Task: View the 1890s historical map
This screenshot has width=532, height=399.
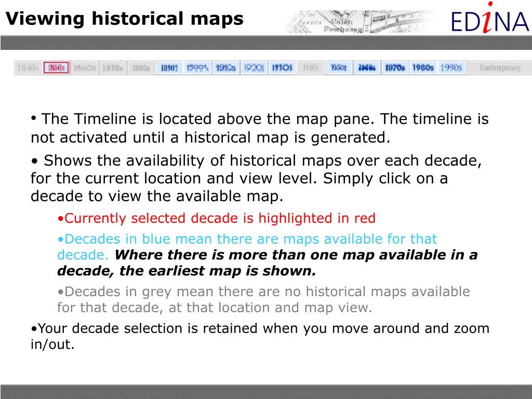Action: tap(169, 68)
